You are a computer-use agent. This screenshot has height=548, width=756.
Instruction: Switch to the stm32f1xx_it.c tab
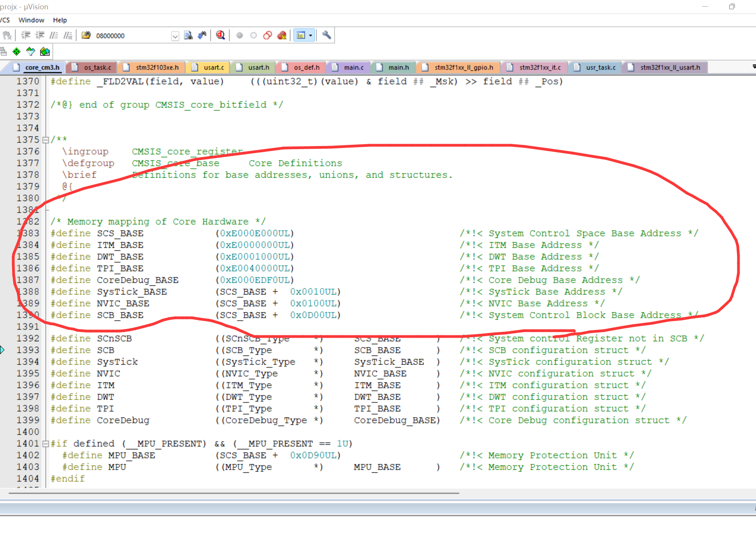point(535,67)
